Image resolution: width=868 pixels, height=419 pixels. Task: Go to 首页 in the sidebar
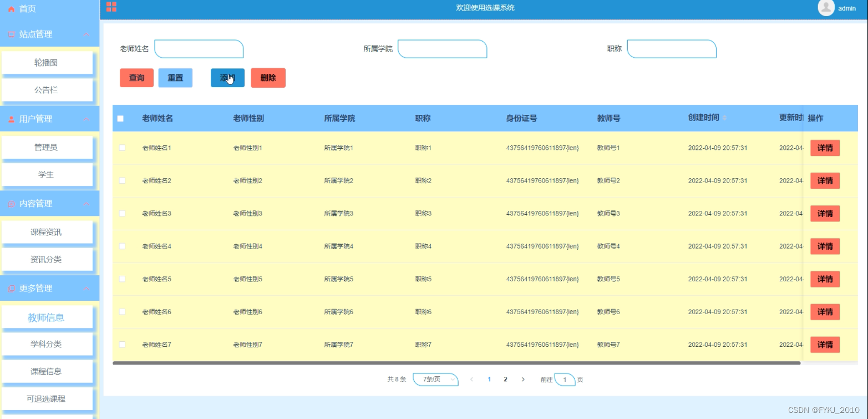click(x=28, y=9)
